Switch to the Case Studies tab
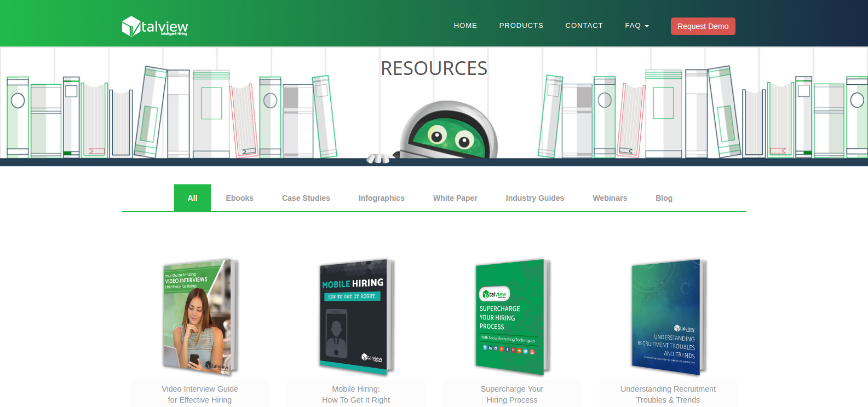This screenshot has width=868, height=407. point(306,198)
